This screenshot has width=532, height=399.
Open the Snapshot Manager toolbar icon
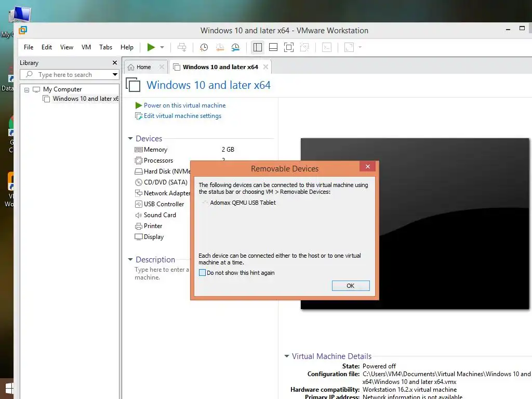click(x=235, y=47)
